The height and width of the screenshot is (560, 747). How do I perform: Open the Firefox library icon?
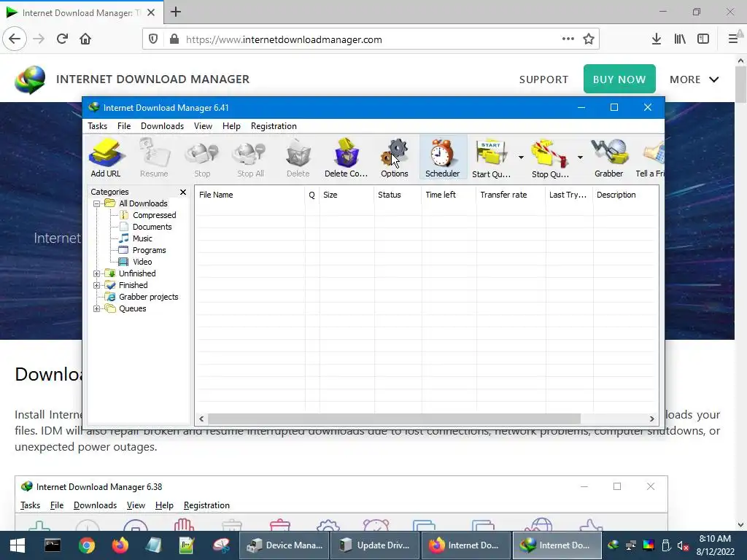point(680,39)
